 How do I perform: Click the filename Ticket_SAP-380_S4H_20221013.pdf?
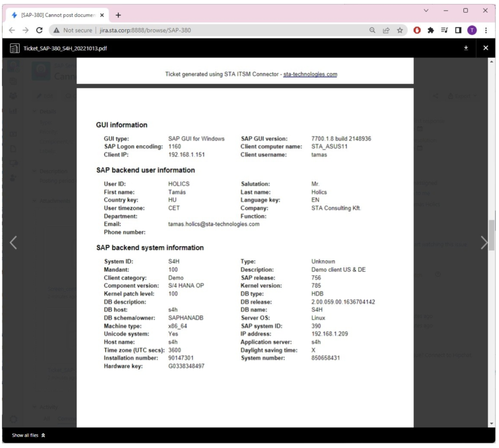click(65, 48)
